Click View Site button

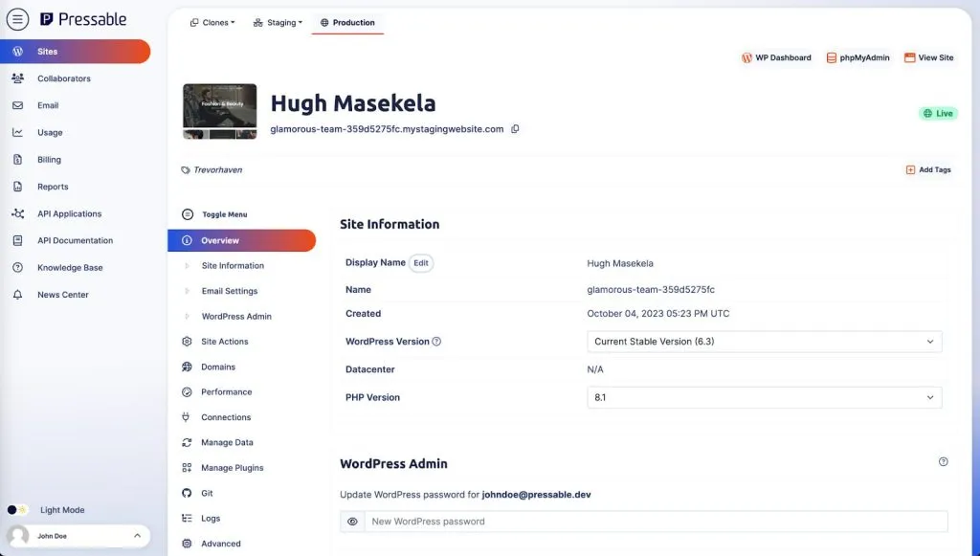pyautogui.click(x=928, y=57)
